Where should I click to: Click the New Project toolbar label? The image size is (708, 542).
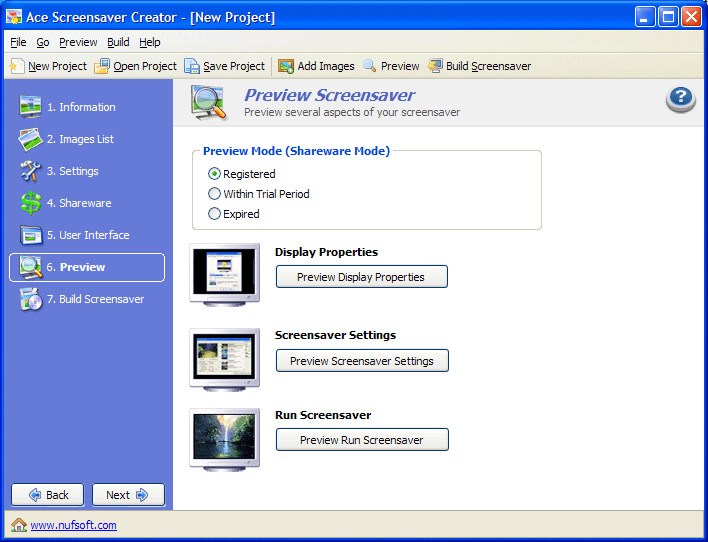tap(57, 66)
